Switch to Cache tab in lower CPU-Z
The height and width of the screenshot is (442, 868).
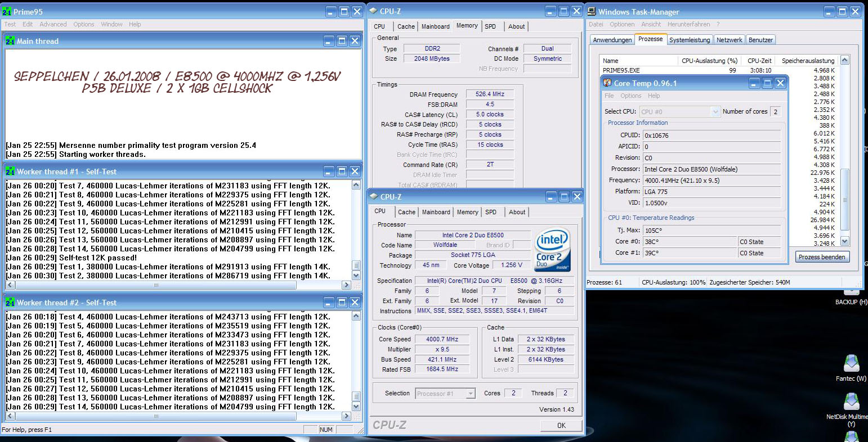pos(407,212)
